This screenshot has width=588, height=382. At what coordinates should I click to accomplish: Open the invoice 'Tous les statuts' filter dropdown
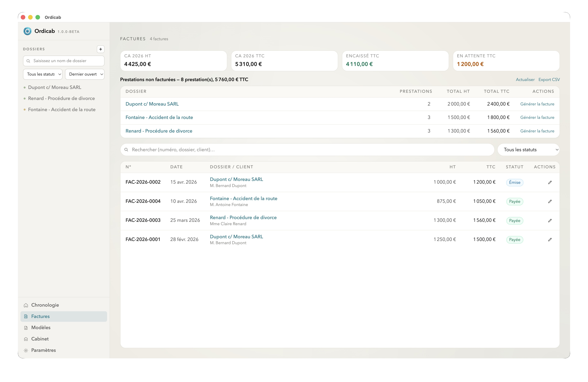pos(528,150)
